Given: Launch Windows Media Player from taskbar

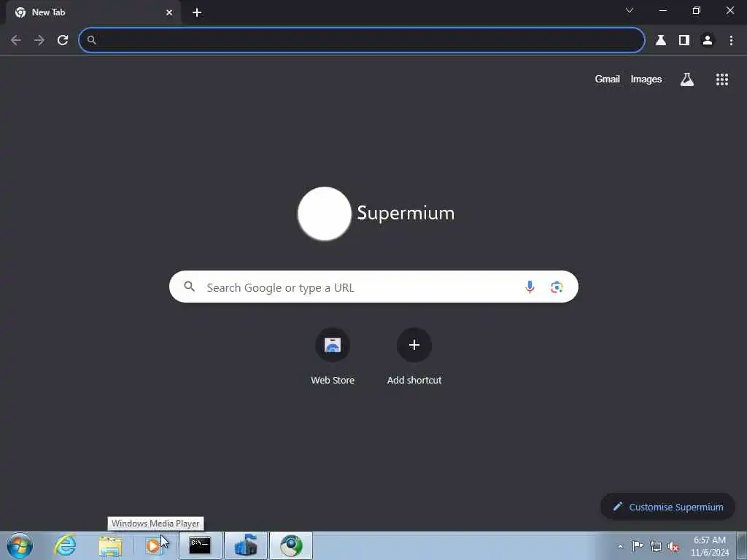Looking at the screenshot, I should (155, 545).
